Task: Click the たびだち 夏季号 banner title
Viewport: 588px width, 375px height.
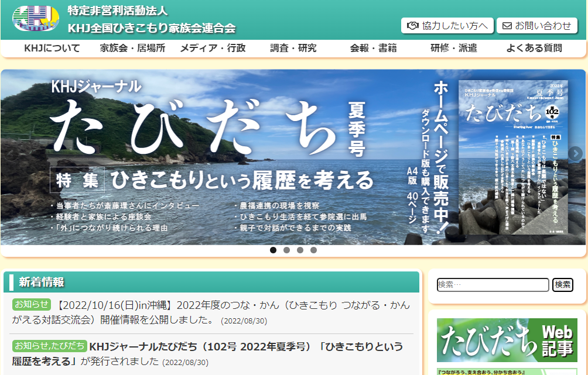Action: click(193, 128)
